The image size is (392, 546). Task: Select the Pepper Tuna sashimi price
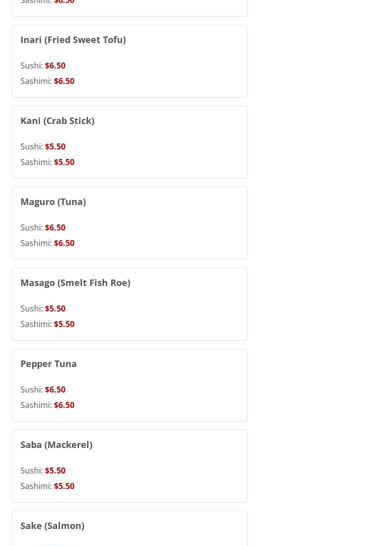pos(64,405)
